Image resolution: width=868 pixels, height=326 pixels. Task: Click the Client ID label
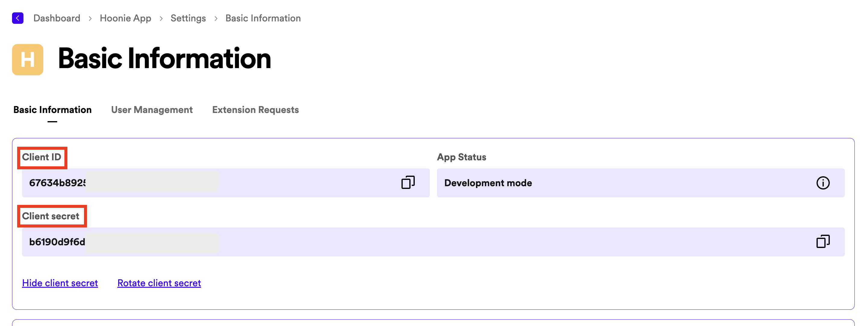pyautogui.click(x=42, y=157)
